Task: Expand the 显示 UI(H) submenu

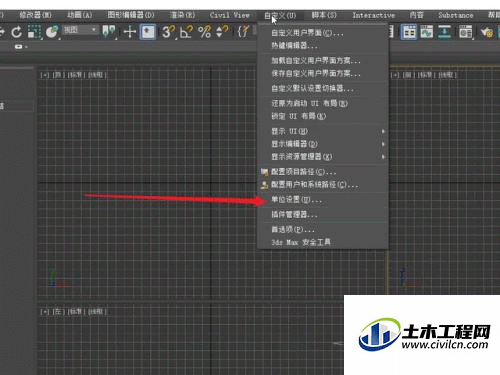Action: (x=323, y=131)
